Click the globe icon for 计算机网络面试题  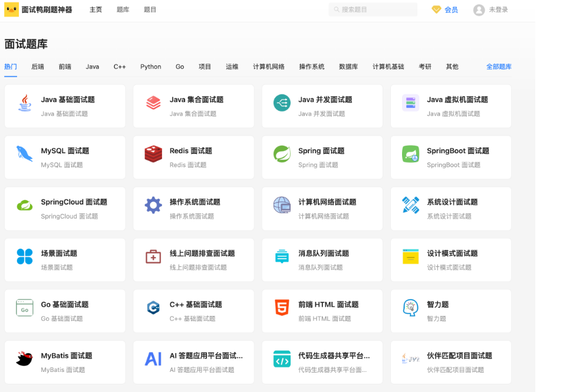tap(282, 205)
